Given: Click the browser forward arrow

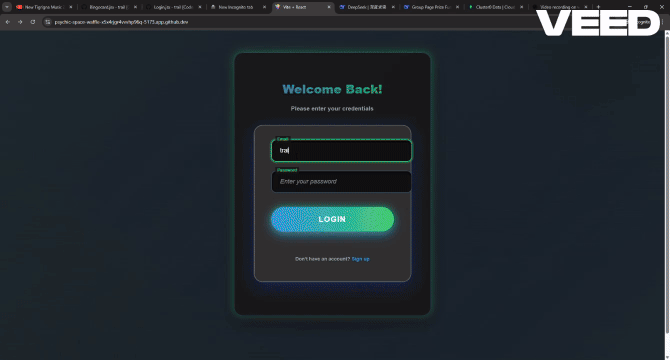Looking at the screenshot, I should click(20, 22).
